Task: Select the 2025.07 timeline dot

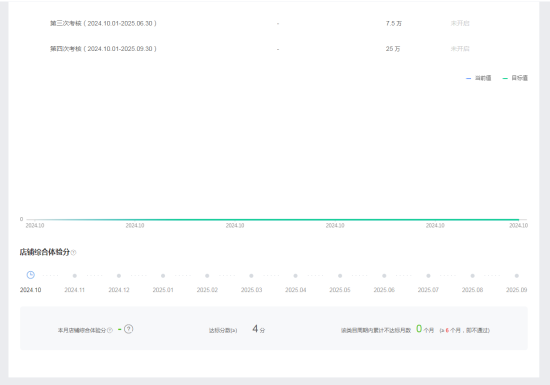Action: (428, 276)
